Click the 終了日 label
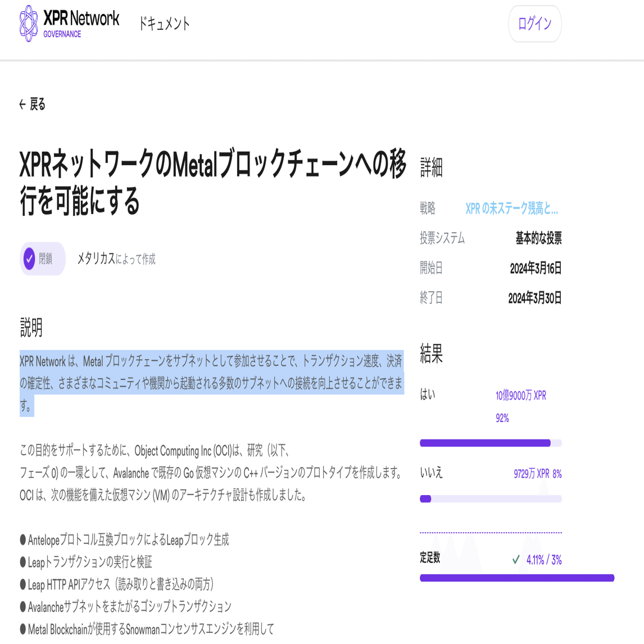 [x=431, y=297]
